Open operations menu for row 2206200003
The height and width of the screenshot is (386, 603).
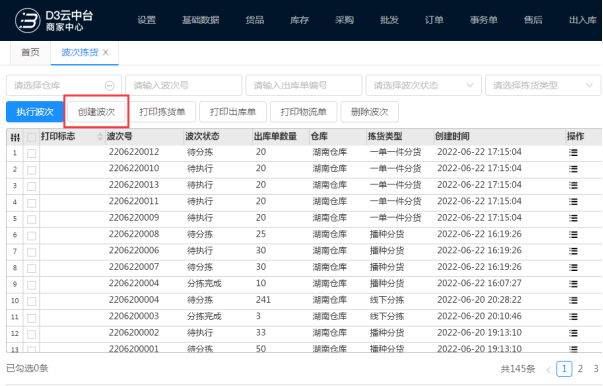tap(573, 317)
